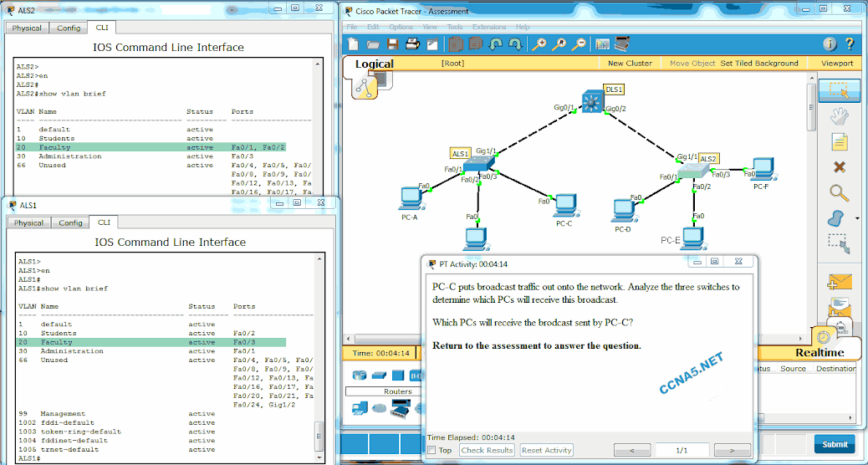Click the PC-A computer icon

click(x=411, y=200)
